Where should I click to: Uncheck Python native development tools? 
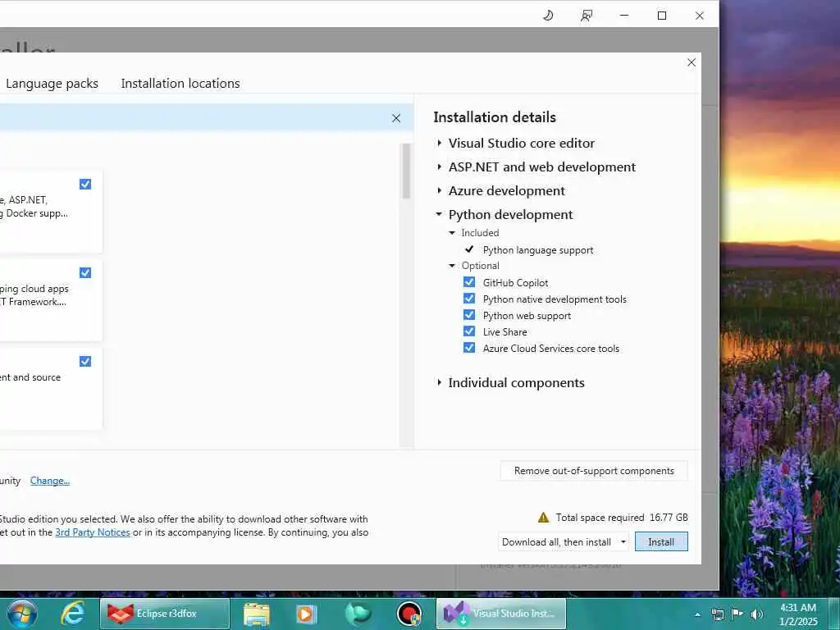pos(469,299)
